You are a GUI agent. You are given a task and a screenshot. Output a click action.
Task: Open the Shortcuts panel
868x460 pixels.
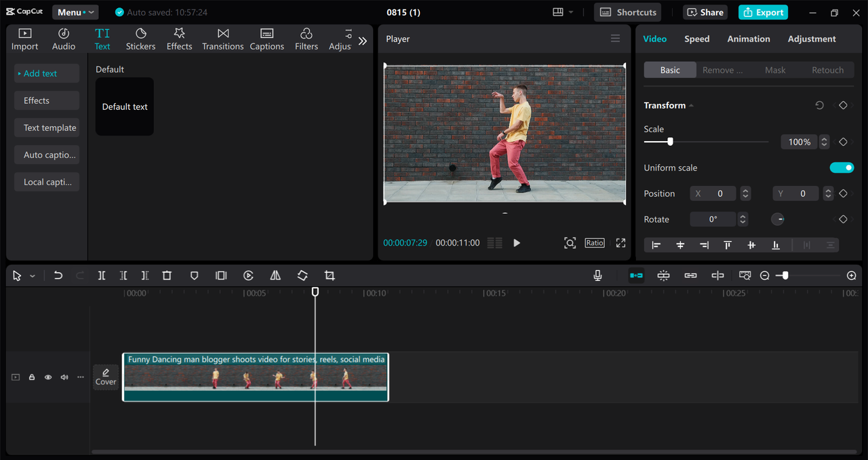(x=628, y=12)
